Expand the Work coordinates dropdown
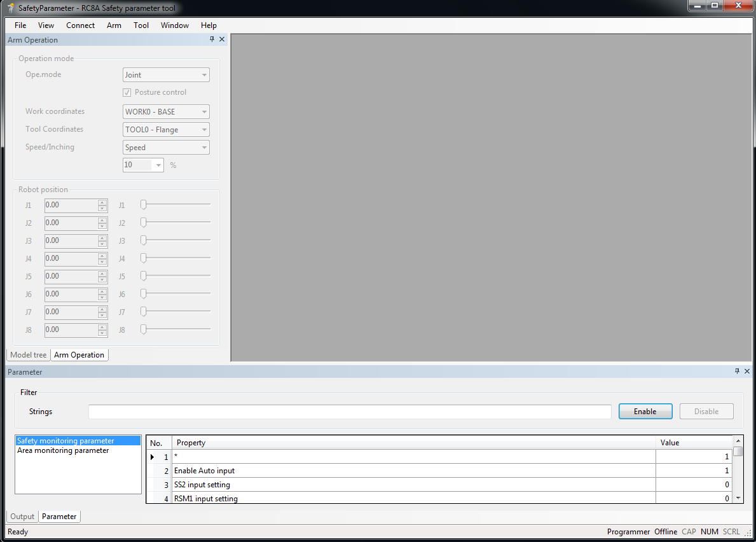The width and height of the screenshot is (756, 542). [166, 112]
